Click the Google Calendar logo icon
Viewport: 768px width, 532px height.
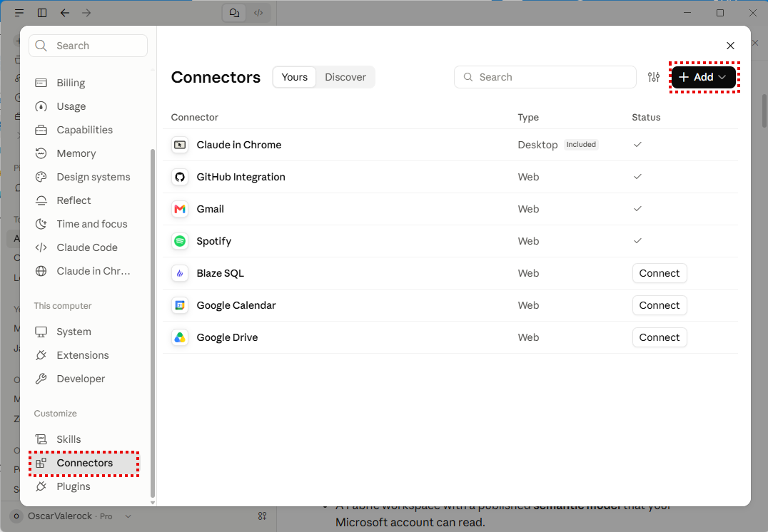180,305
